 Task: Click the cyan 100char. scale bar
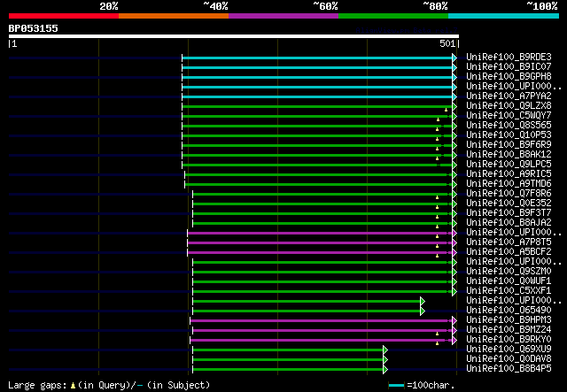tap(396, 386)
